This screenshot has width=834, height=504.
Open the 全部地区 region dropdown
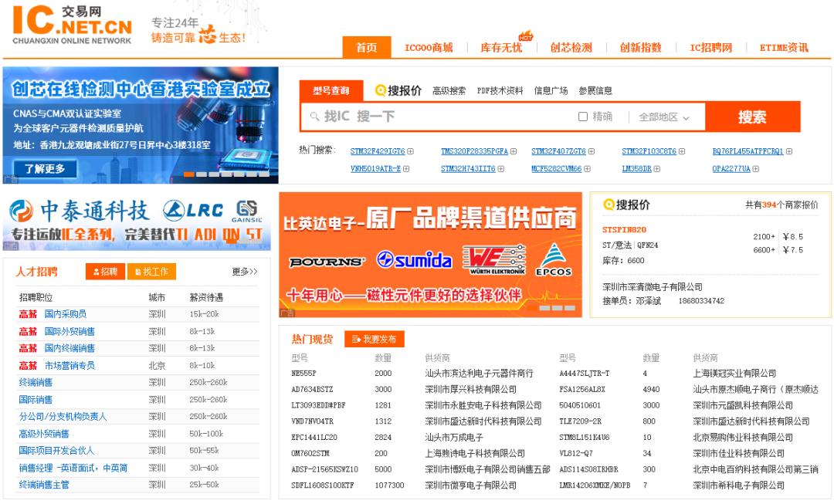664,117
